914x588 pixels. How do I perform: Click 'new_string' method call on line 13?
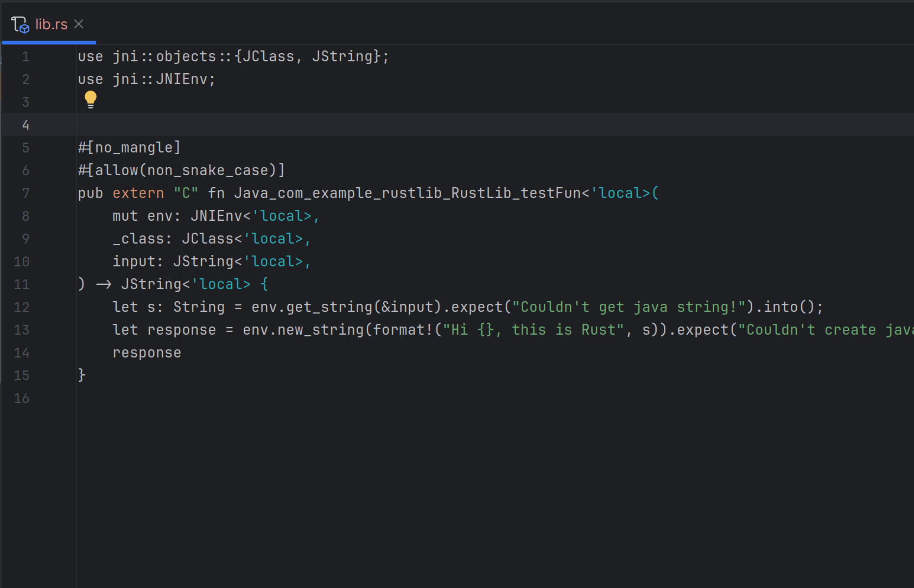coord(321,330)
